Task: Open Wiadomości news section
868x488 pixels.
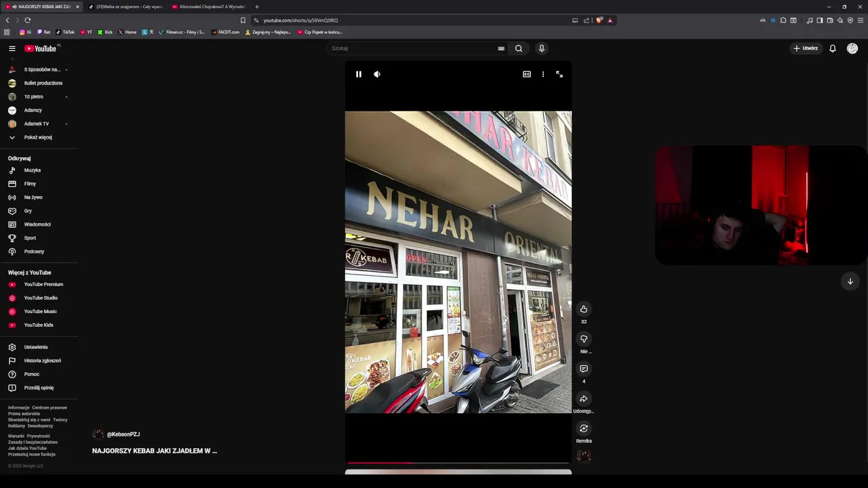Action: [x=39, y=224]
